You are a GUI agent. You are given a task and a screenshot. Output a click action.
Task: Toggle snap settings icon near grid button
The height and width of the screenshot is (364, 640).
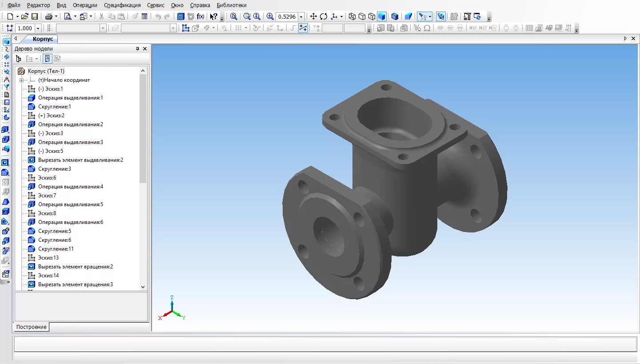pos(256,28)
